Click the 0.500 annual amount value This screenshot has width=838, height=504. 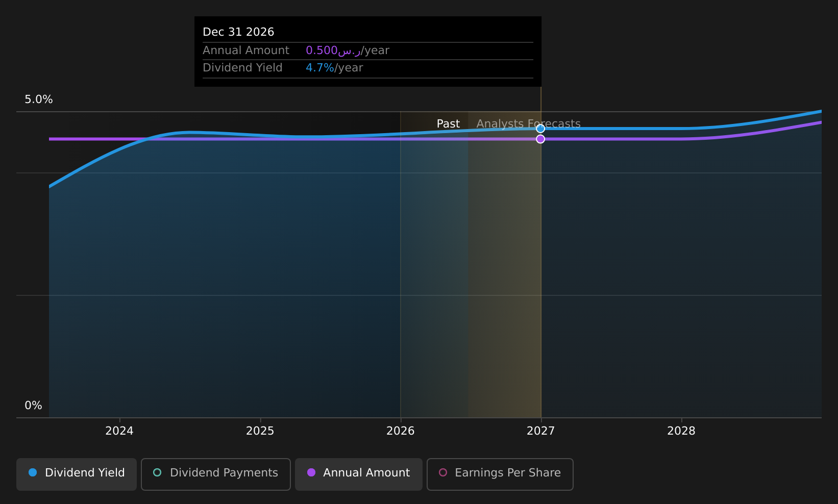click(x=333, y=51)
